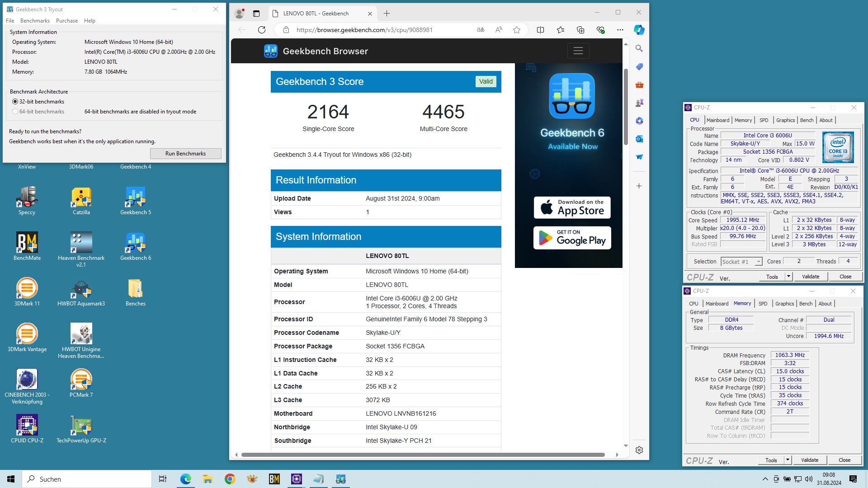Click browser vertical scrollbar thumb

[x=626, y=107]
